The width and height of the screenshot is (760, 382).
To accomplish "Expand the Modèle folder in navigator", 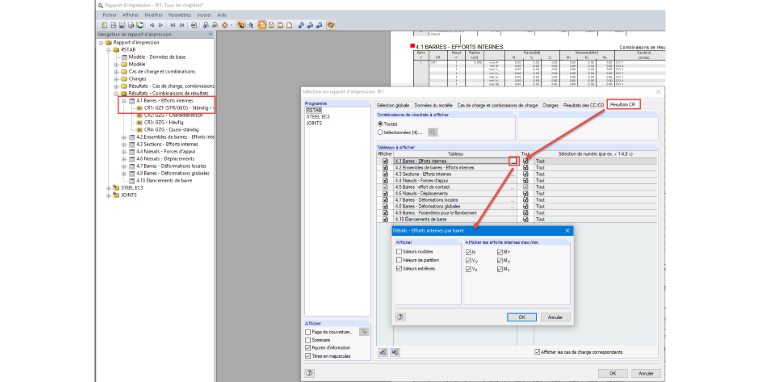I will pos(116,64).
